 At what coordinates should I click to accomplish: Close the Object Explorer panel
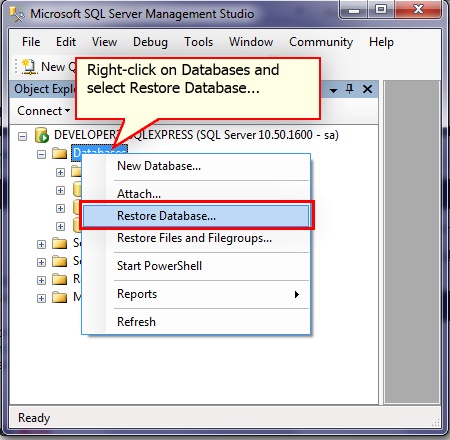(367, 89)
